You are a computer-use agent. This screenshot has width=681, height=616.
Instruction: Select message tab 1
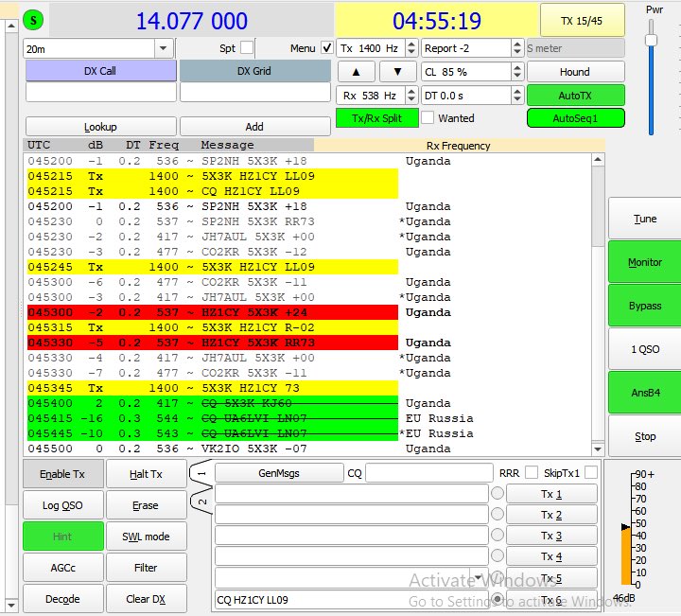pyautogui.click(x=201, y=473)
